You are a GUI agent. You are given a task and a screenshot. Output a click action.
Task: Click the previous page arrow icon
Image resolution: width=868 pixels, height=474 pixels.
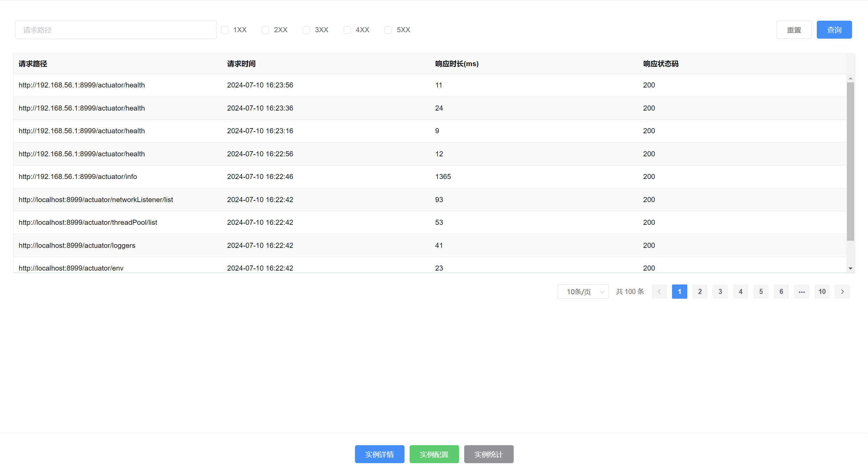coord(659,292)
